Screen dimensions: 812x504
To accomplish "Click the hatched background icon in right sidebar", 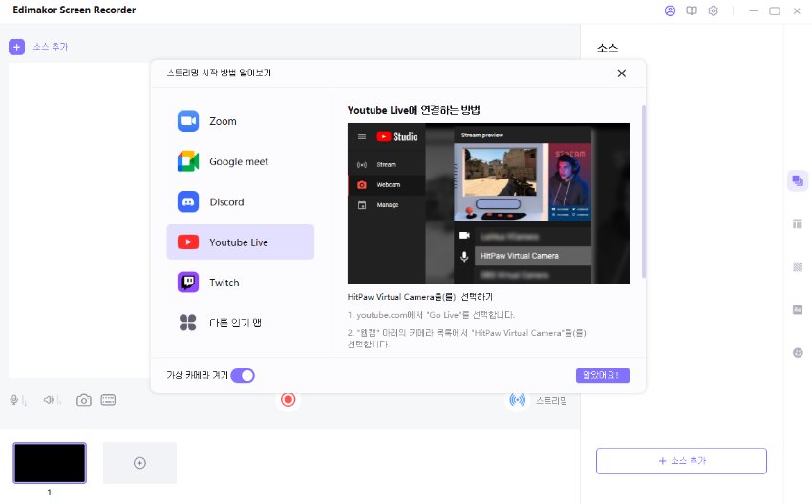I will pyautogui.click(x=798, y=266).
